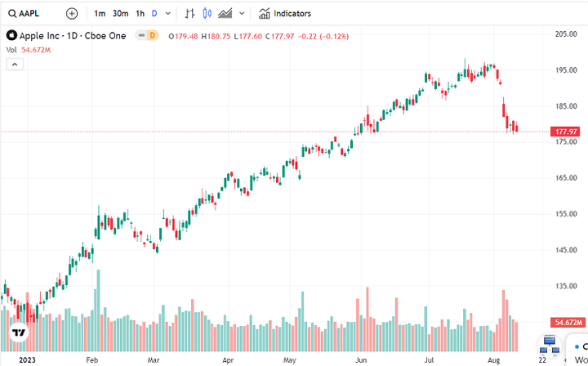Image resolution: width=588 pixels, height=366 pixels.
Task: Click the Apple Inc · 1D · Cboe One title
Action: pyautogui.click(x=73, y=36)
